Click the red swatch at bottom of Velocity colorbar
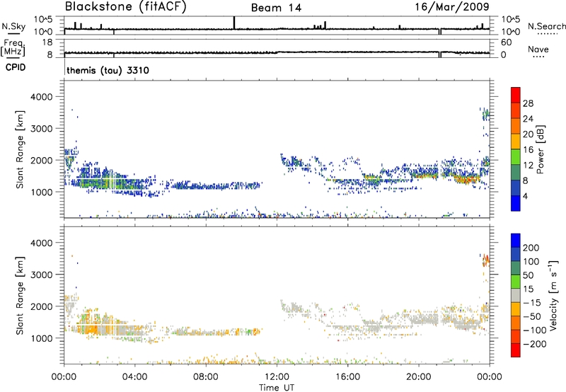This screenshot has width=566, height=392. click(516, 350)
